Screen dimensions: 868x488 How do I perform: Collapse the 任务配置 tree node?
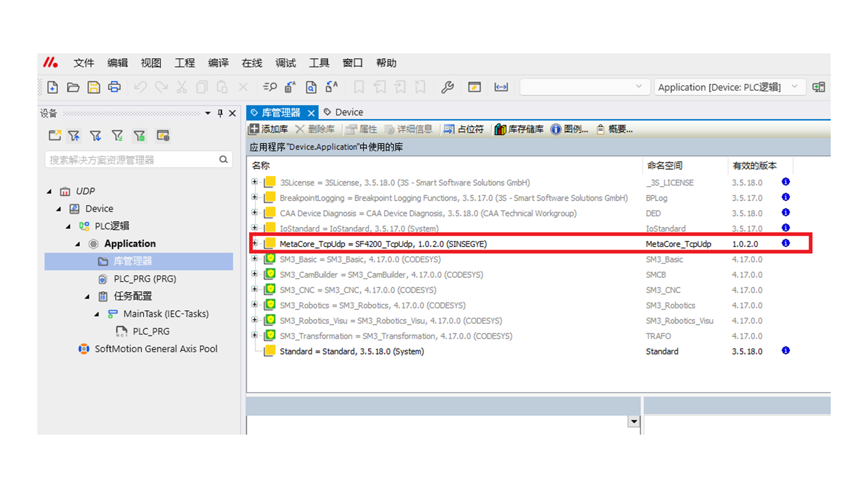click(87, 296)
